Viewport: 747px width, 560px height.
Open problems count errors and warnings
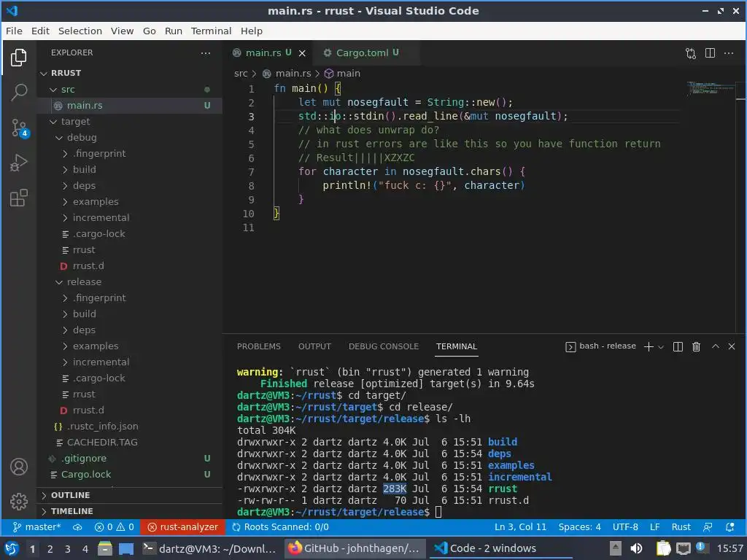click(x=115, y=527)
